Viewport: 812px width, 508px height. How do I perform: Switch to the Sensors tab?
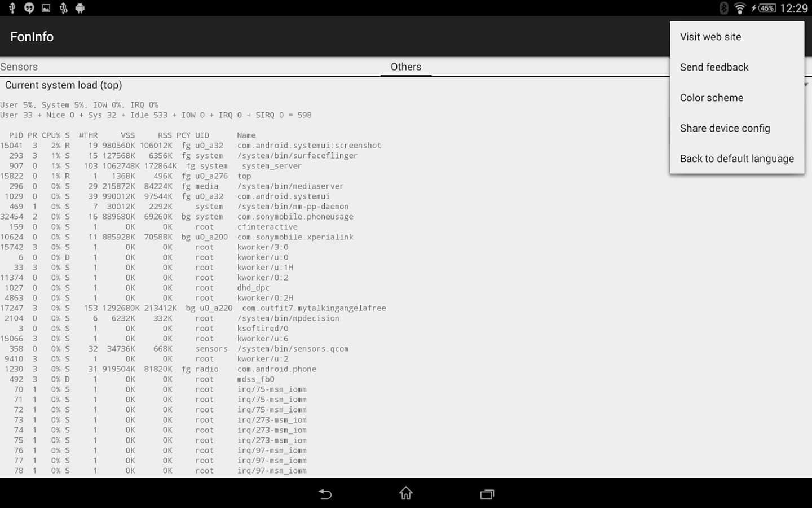pyautogui.click(x=19, y=67)
